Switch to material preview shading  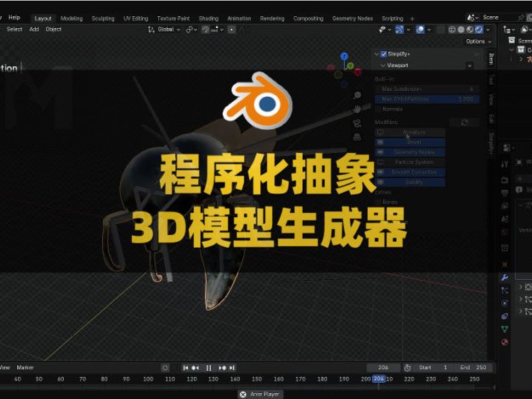tap(470, 30)
